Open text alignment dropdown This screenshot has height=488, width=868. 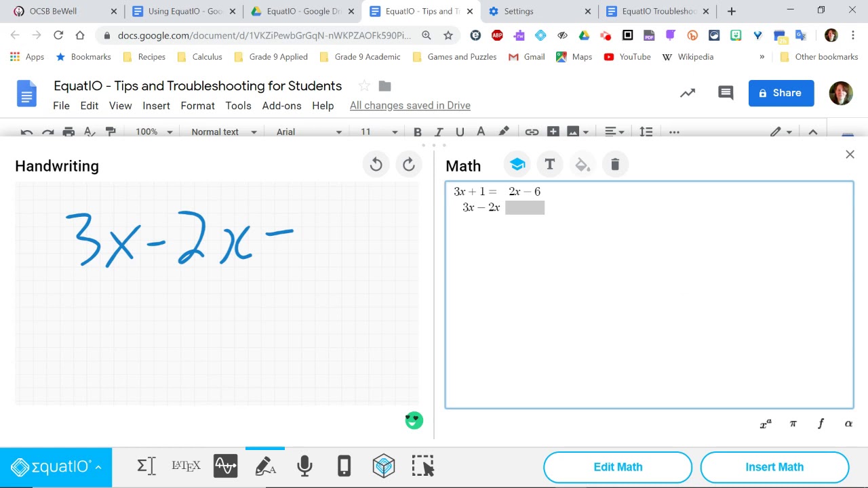tap(614, 131)
